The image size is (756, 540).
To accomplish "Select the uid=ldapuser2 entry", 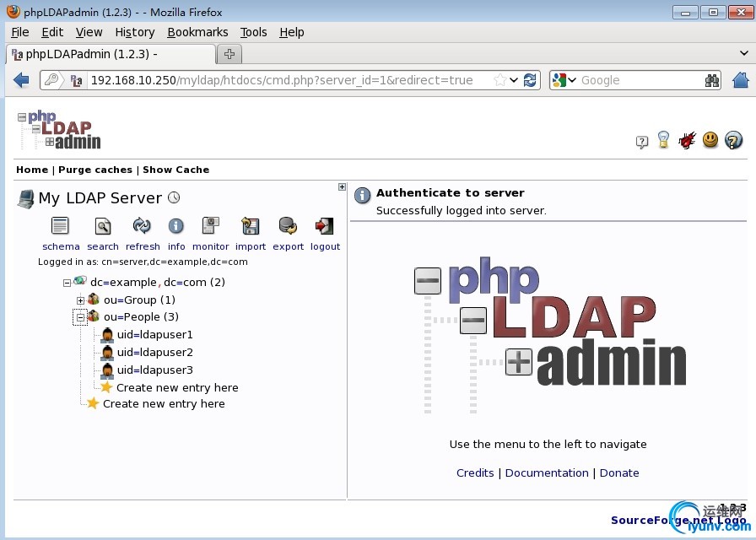I will [x=154, y=353].
